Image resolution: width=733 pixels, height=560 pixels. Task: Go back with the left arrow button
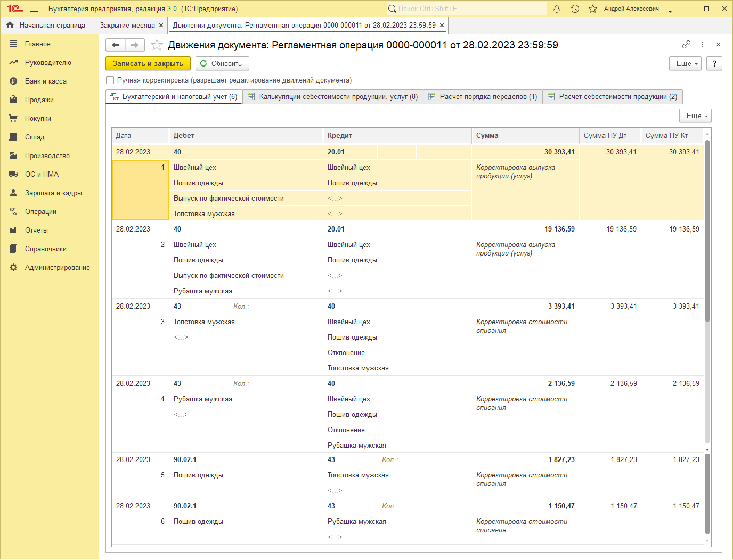116,45
